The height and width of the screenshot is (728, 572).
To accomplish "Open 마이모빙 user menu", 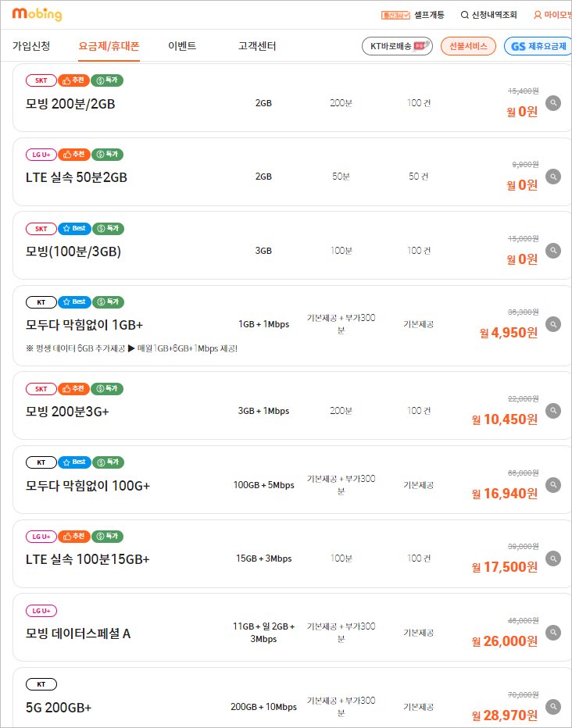I will [552, 15].
